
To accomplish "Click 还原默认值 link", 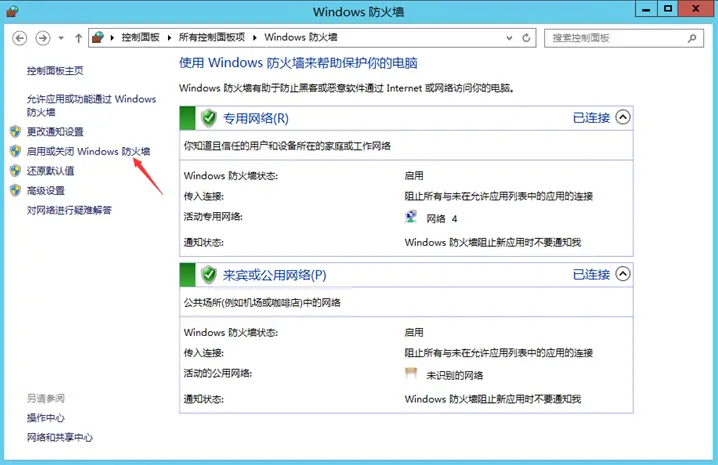I will [50, 171].
